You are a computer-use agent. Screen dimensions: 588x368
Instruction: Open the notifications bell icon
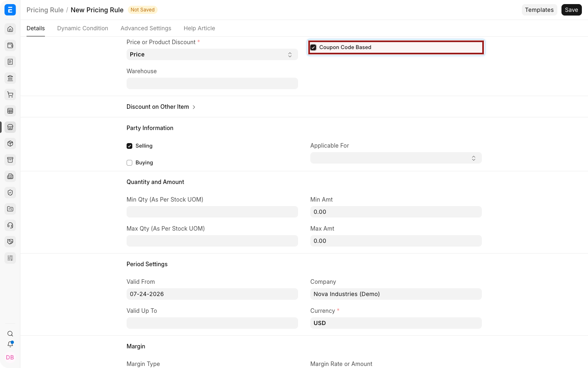10,344
